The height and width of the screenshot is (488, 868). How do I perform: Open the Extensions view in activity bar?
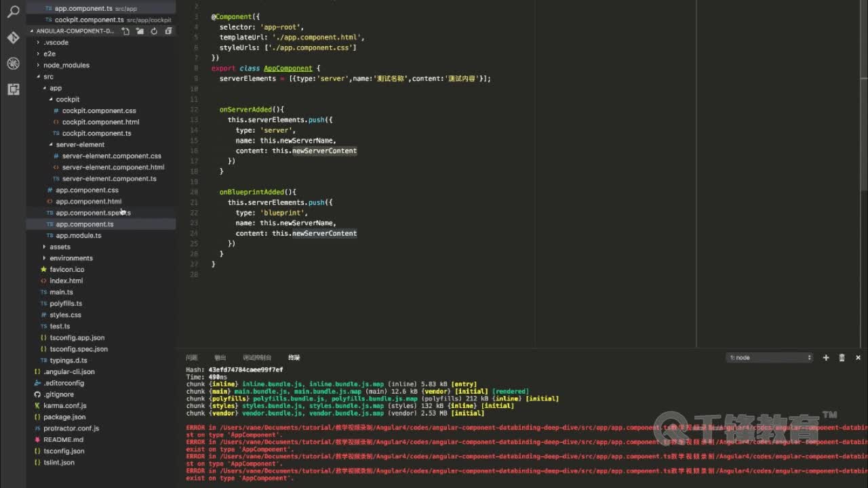13,89
